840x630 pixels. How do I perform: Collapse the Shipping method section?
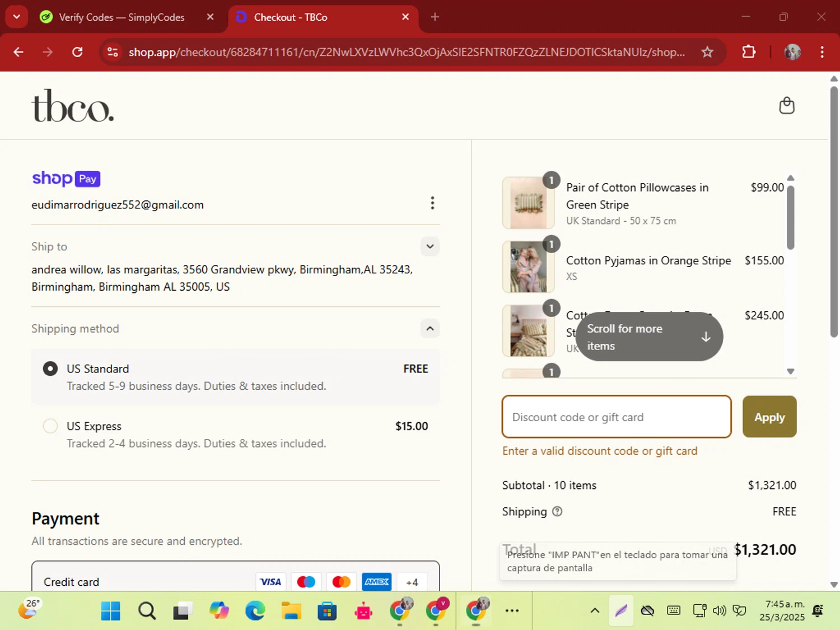click(x=430, y=329)
